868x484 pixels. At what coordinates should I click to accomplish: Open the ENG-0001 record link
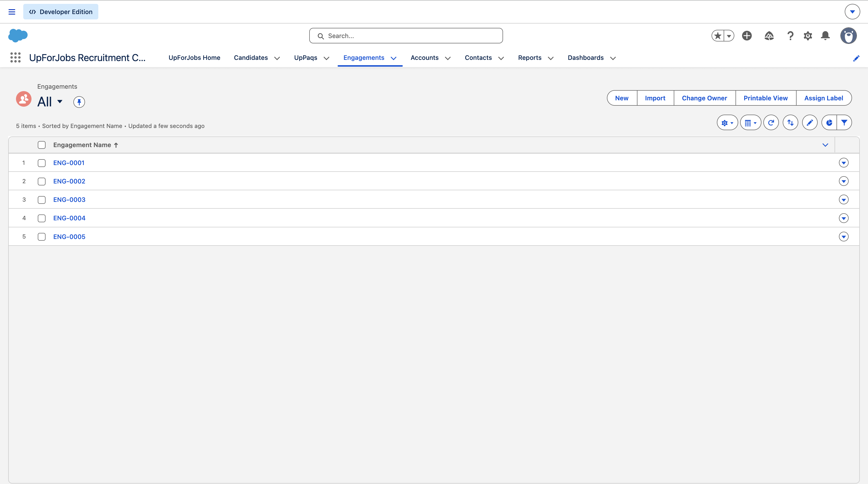pos(69,163)
